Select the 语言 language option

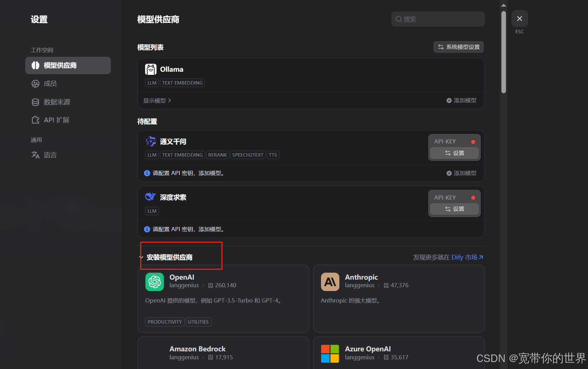tap(50, 155)
